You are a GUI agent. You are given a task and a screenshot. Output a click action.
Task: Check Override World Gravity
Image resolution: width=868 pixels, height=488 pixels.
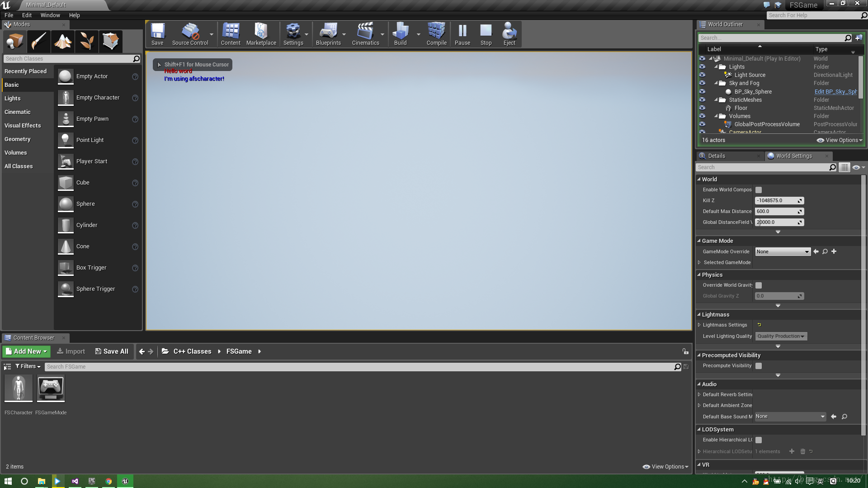click(x=759, y=285)
